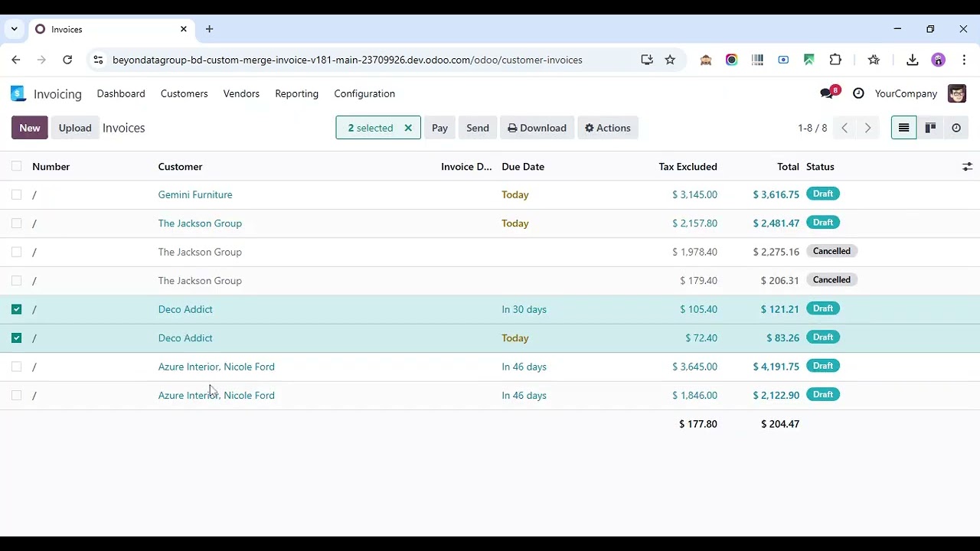Open the Vendors menu

241,93
